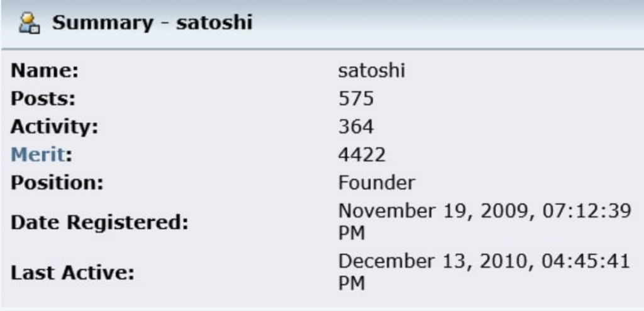Click the Summary - satoshi header title
The width and height of the screenshot is (644, 311).
(x=152, y=23)
